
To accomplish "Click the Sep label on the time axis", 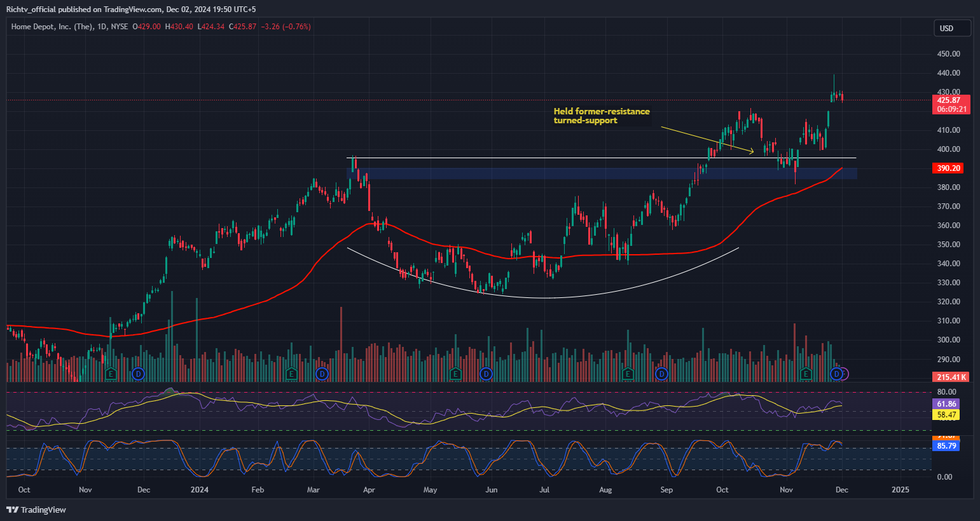I will 666,490.
